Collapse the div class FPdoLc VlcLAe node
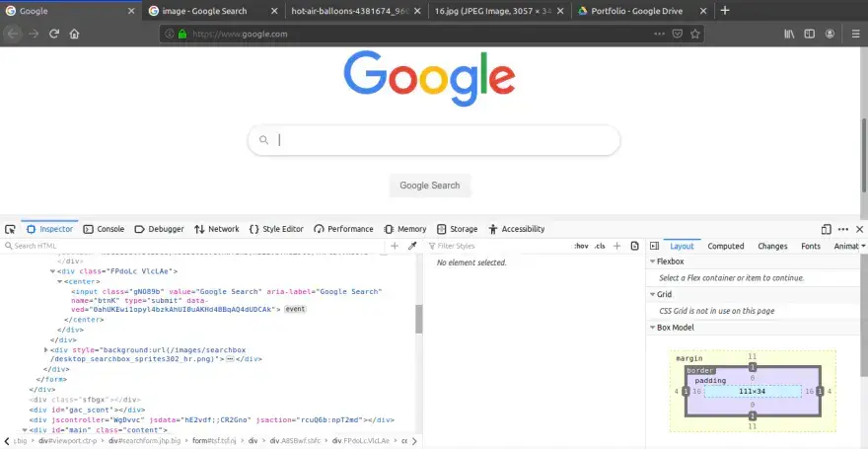The width and height of the screenshot is (868, 449). 52,270
